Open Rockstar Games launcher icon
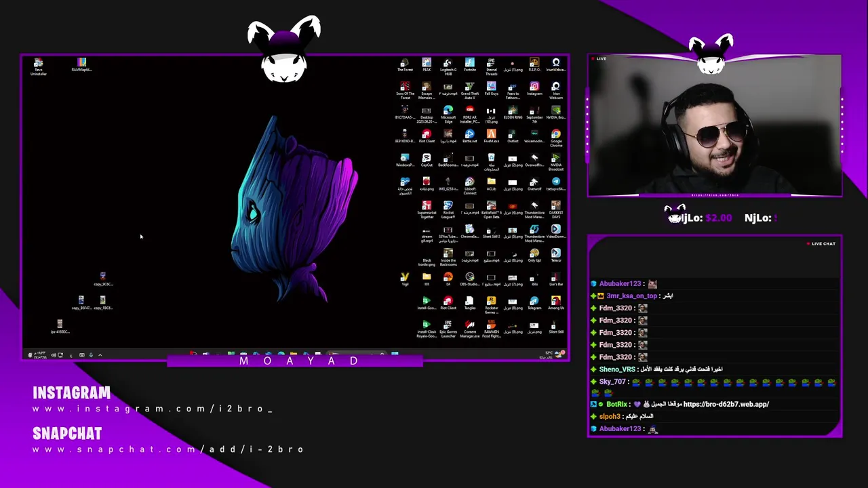This screenshot has height=488, width=868. (491, 305)
